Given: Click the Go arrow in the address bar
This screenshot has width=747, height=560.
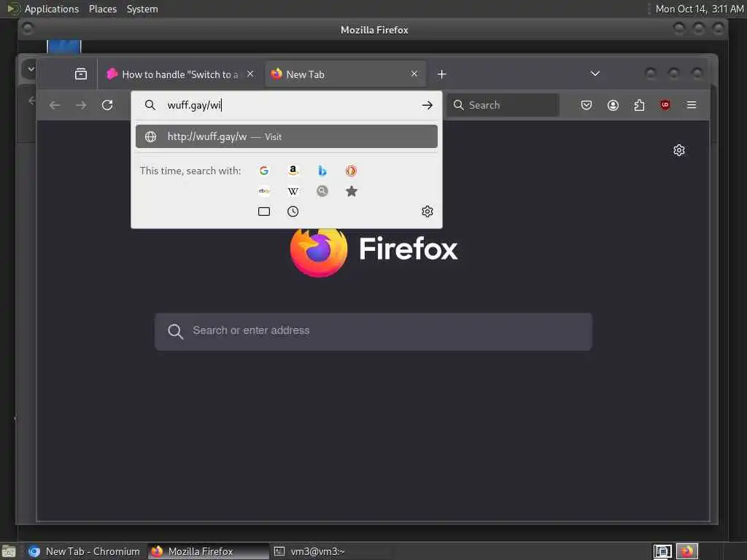Looking at the screenshot, I should 427,105.
